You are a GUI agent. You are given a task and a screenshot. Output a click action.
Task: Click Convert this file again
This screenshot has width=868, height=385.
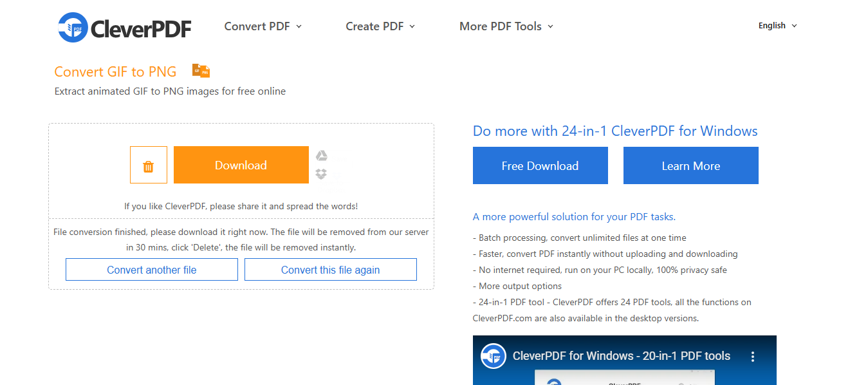(331, 270)
